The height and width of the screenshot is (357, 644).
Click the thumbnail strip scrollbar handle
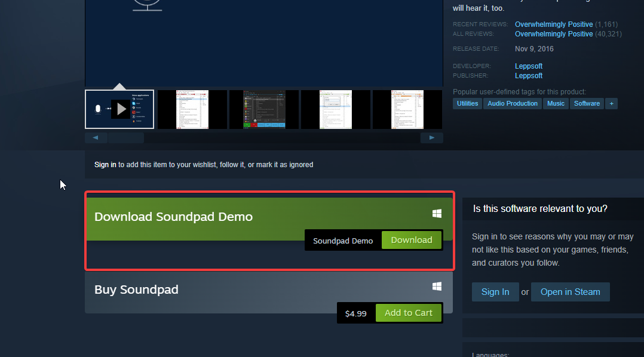(x=126, y=138)
